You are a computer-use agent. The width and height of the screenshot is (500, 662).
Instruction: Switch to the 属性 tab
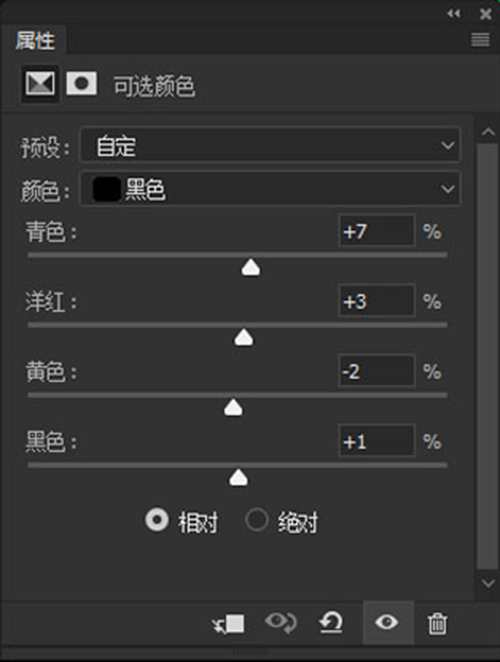35,41
